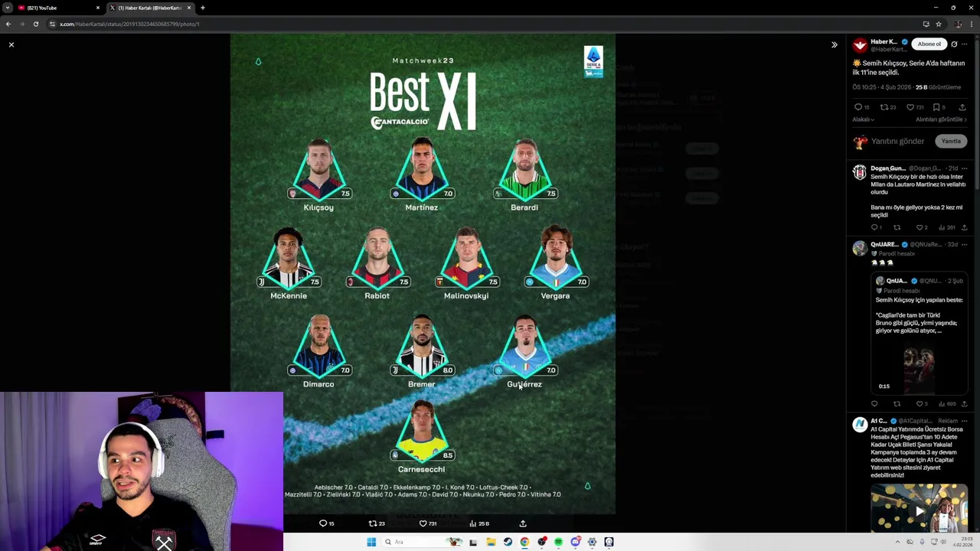Open QnUARE reply's more options menu

(x=965, y=244)
